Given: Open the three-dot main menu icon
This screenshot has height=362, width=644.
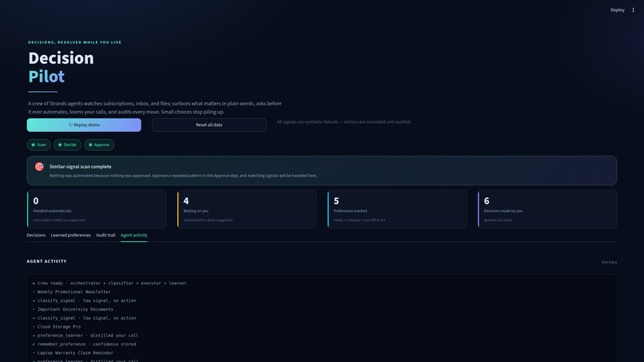Looking at the screenshot, I should click(x=633, y=10).
